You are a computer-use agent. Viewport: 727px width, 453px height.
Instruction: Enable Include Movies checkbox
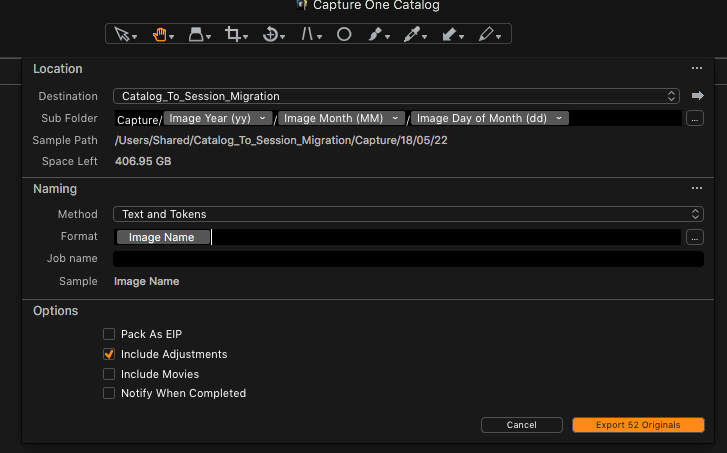pyautogui.click(x=109, y=374)
